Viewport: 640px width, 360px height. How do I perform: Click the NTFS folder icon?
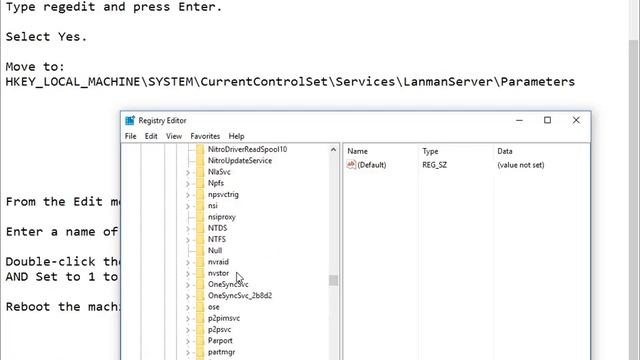click(200, 239)
